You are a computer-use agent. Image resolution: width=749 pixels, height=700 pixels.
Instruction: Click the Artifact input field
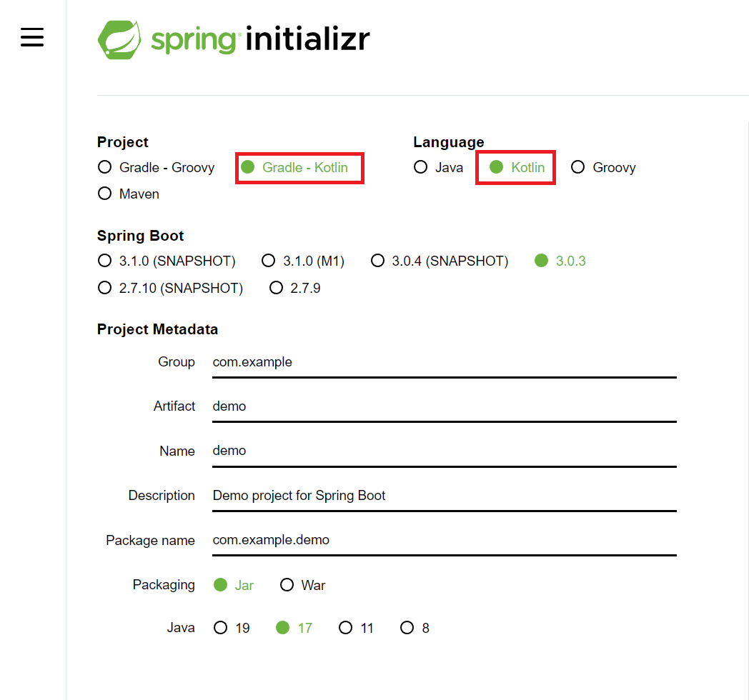click(x=443, y=406)
